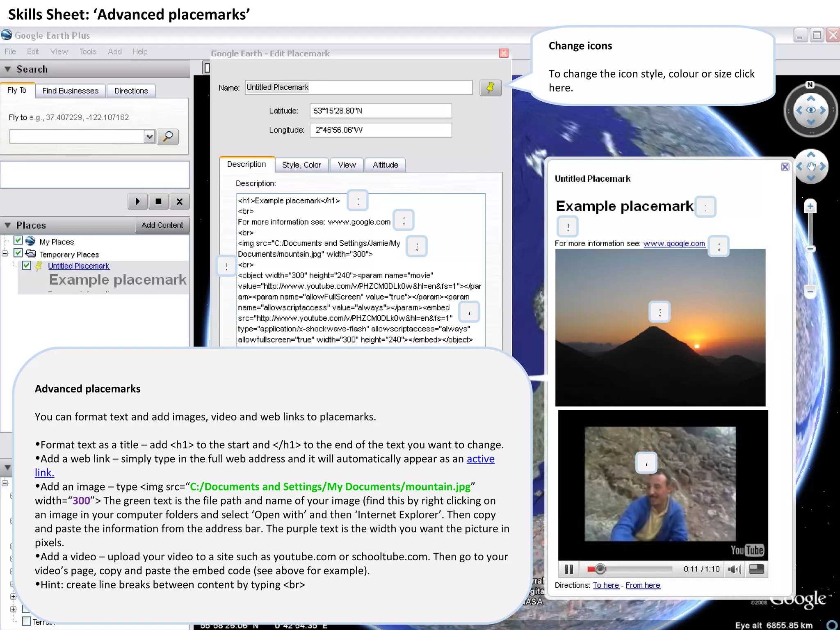This screenshot has width=840, height=630.
Task: Click the Untitled Placemark link in Places
Action: tap(79, 266)
